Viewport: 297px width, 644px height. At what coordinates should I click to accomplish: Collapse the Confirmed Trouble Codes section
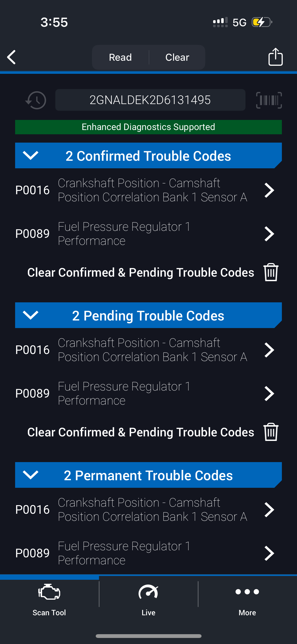[x=30, y=155]
